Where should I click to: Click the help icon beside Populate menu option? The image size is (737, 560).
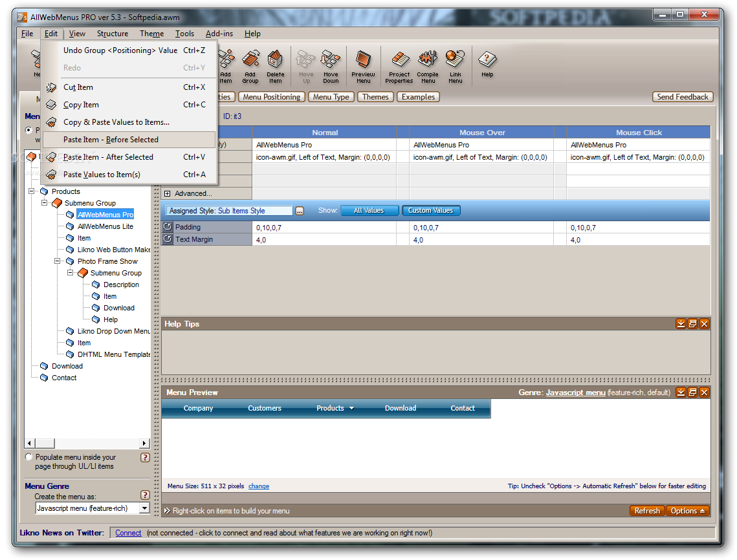pyautogui.click(x=145, y=457)
